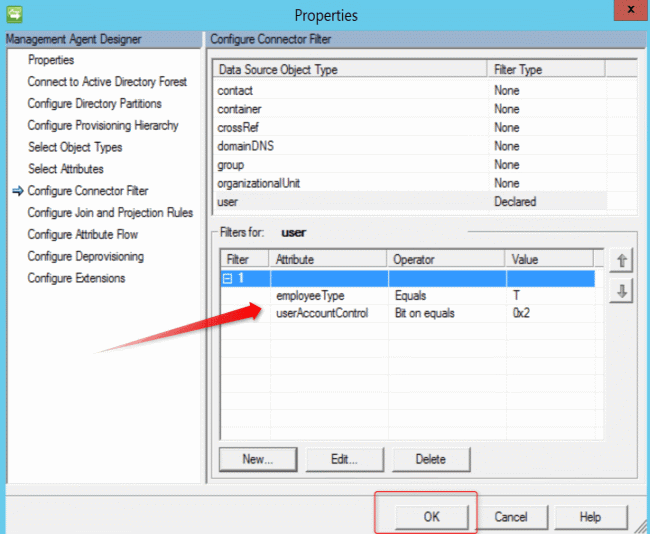This screenshot has height=534, width=650.
Task: Click the New... filter button
Action: coord(258,459)
